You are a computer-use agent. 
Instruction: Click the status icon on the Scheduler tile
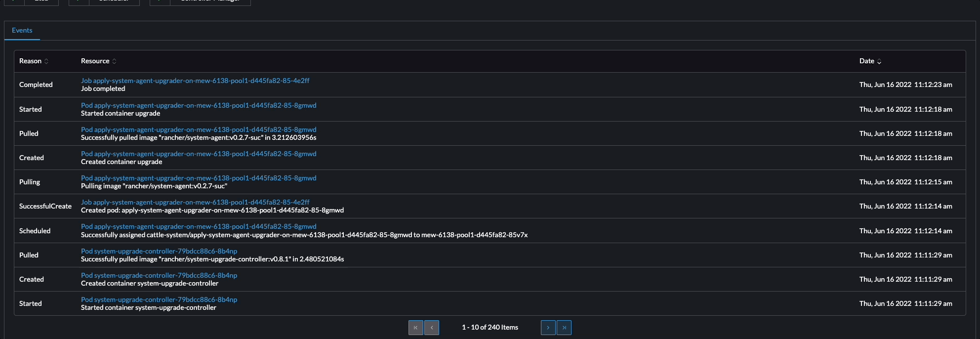pos(78,2)
